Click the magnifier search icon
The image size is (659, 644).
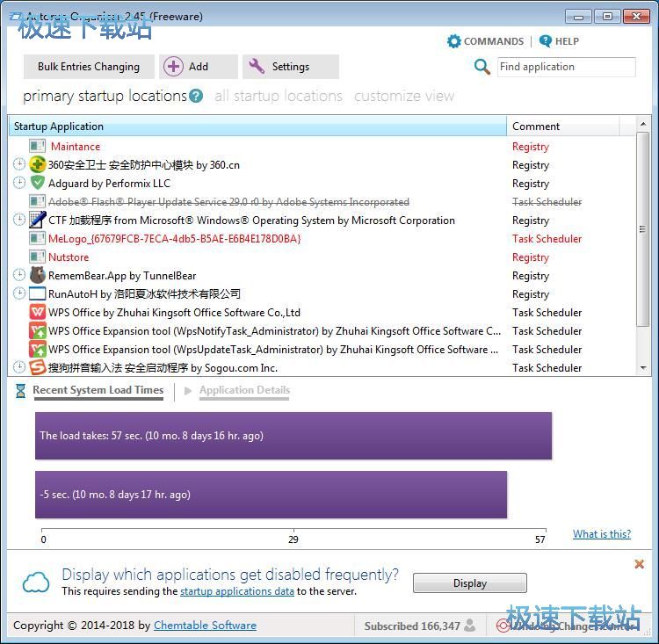482,67
